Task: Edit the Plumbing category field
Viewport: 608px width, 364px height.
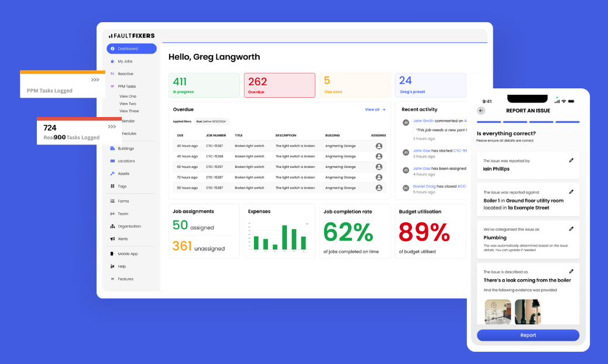Action: [x=571, y=229]
